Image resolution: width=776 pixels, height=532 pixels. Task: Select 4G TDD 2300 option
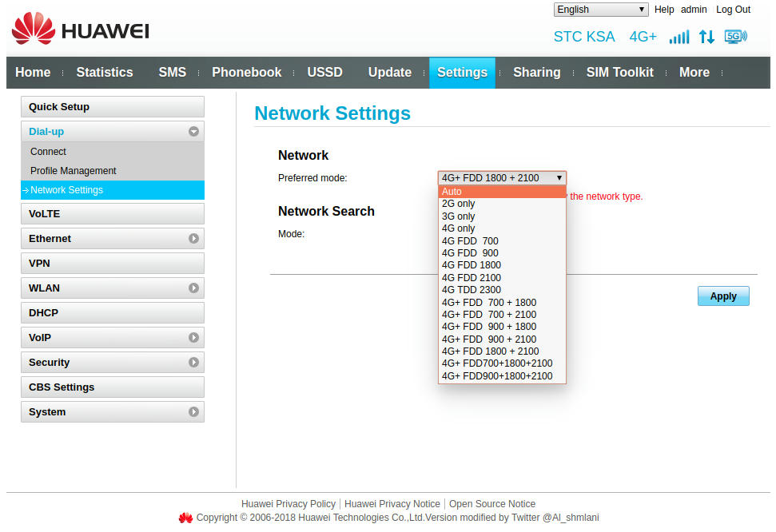(502, 290)
